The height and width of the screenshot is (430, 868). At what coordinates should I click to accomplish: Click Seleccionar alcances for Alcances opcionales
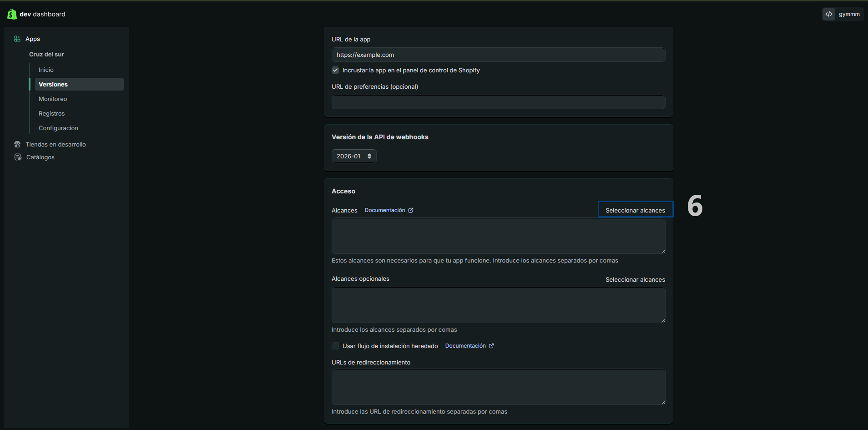635,279
